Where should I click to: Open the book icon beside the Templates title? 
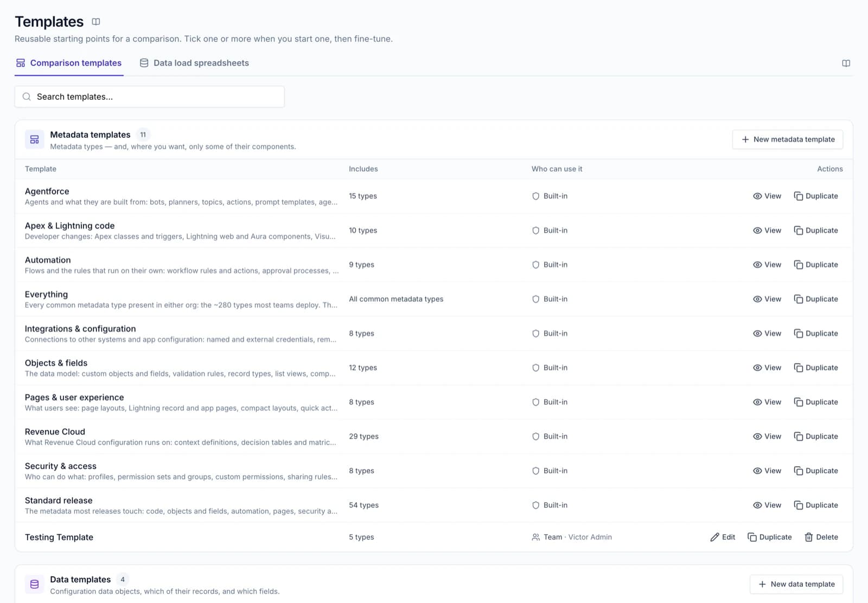(x=96, y=22)
